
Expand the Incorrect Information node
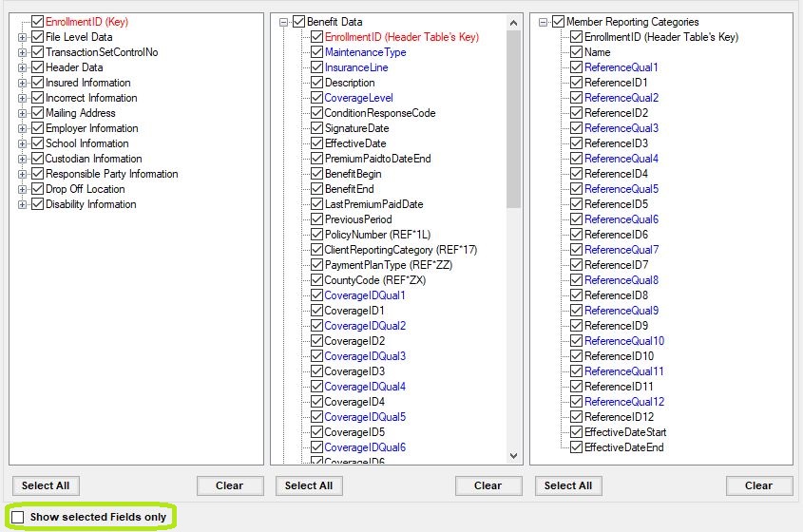click(x=22, y=98)
